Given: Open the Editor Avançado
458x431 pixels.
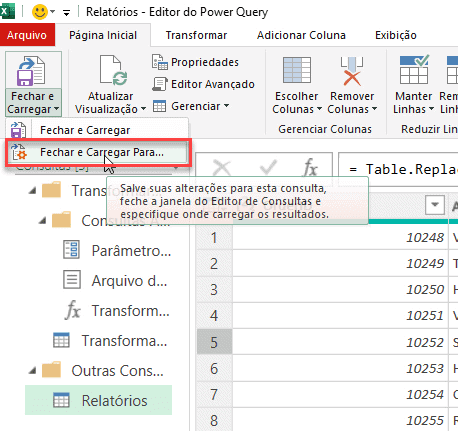Looking at the screenshot, I should click(x=213, y=84).
